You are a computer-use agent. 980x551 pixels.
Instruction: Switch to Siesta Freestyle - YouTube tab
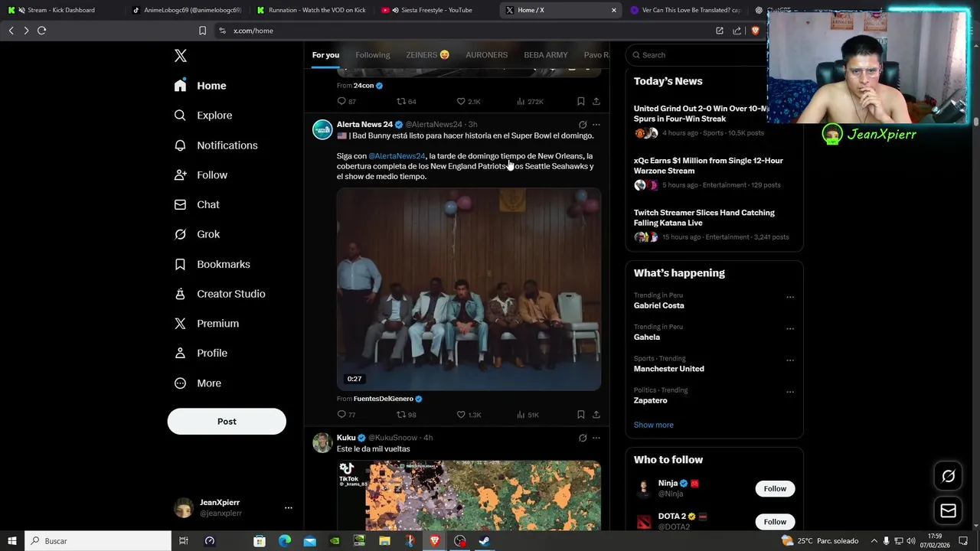click(436, 10)
